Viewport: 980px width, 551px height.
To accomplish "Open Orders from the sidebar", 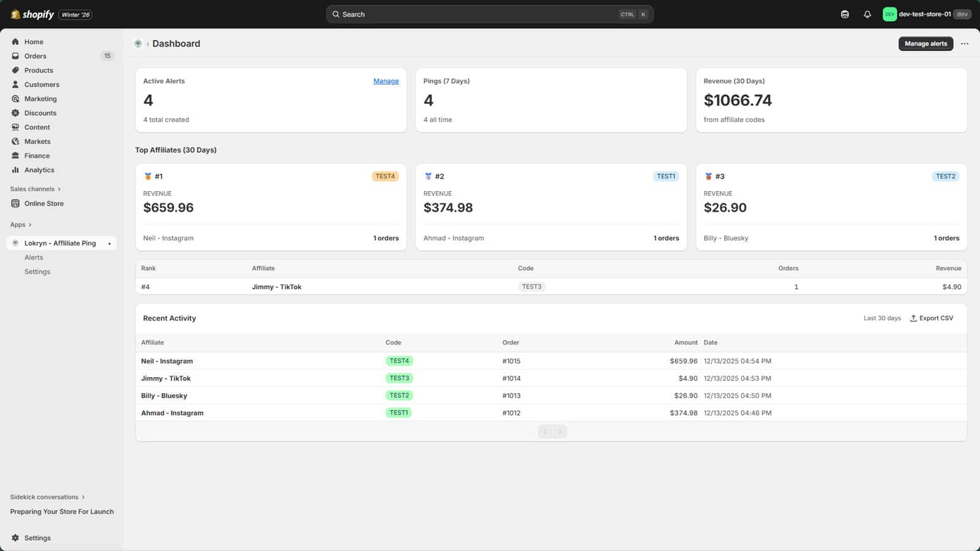I will pyautogui.click(x=35, y=56).
